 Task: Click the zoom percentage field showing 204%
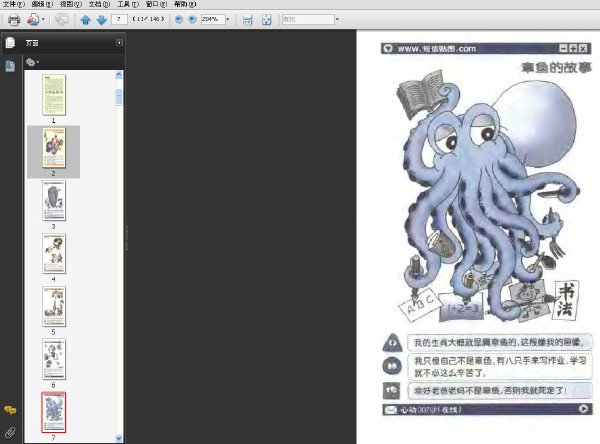(213, 19)
